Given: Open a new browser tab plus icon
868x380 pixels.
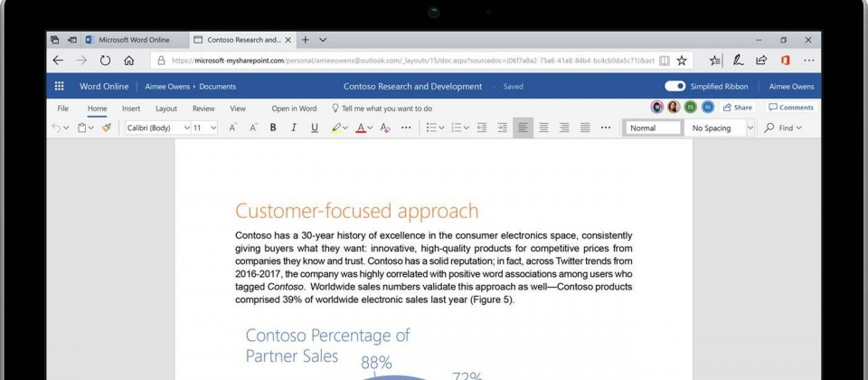Looking at the screenshot, I should point(305,40).
